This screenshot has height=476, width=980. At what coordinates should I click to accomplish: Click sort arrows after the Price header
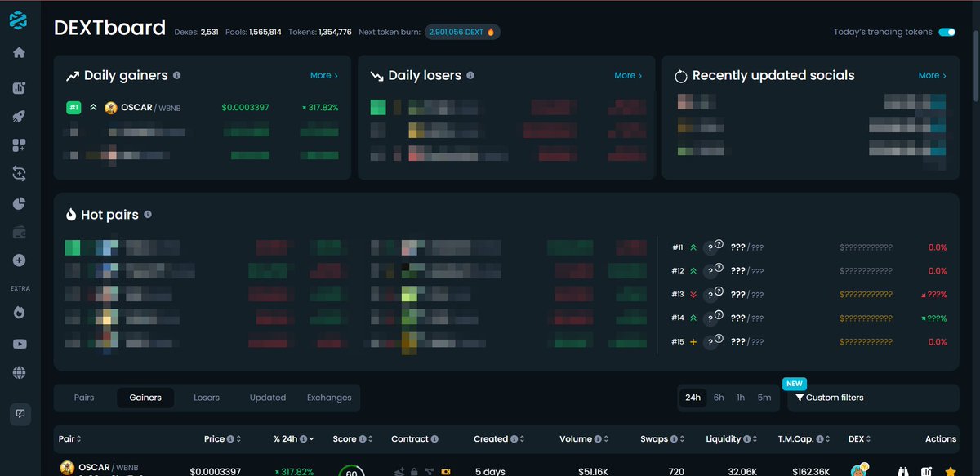(x=238, y=439)
